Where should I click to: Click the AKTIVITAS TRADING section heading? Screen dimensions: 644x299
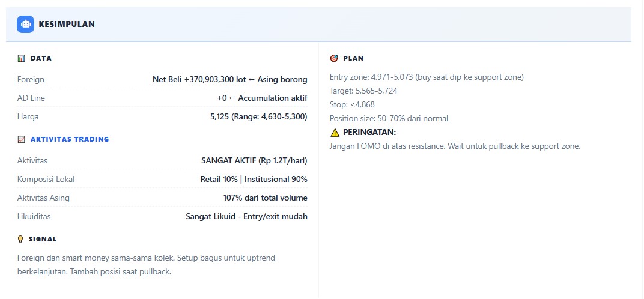70,139
